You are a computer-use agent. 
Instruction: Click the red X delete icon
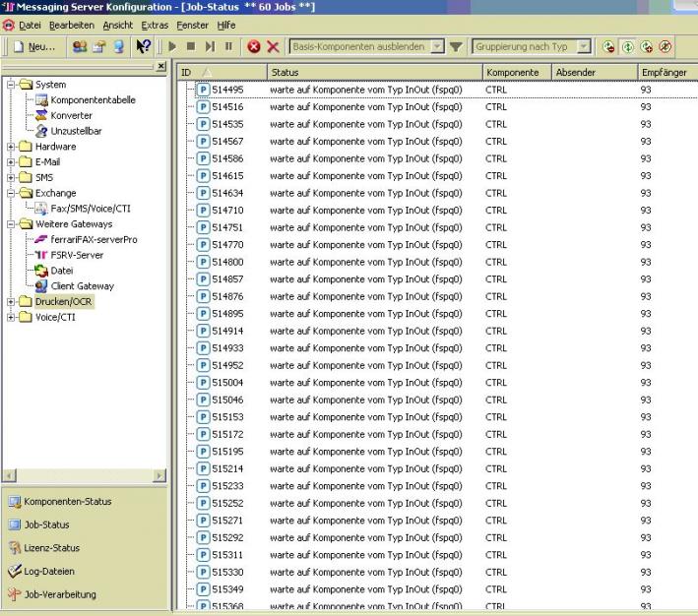point(273,46)
